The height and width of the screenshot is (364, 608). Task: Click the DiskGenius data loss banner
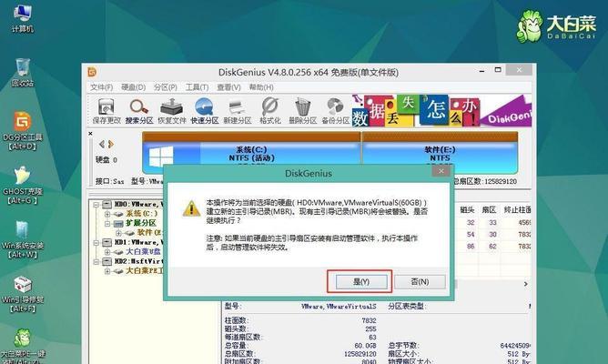pyautogui.click(x=441, y=111)
